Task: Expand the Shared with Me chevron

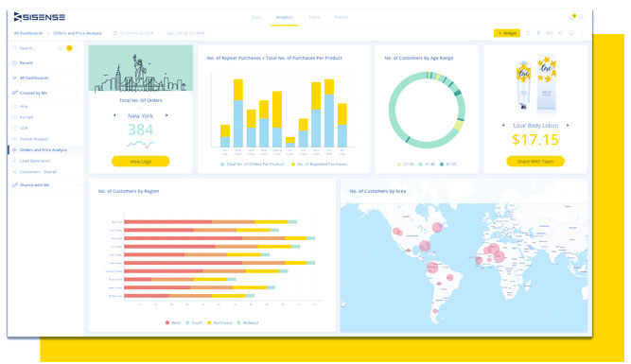Action: point(77,185)
